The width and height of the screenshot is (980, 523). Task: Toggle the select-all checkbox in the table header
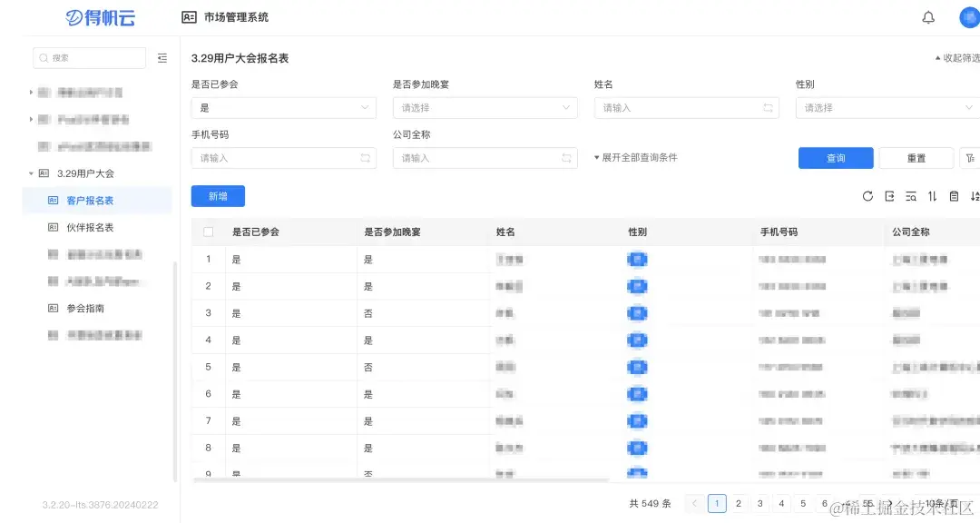(x=206, y=232)
